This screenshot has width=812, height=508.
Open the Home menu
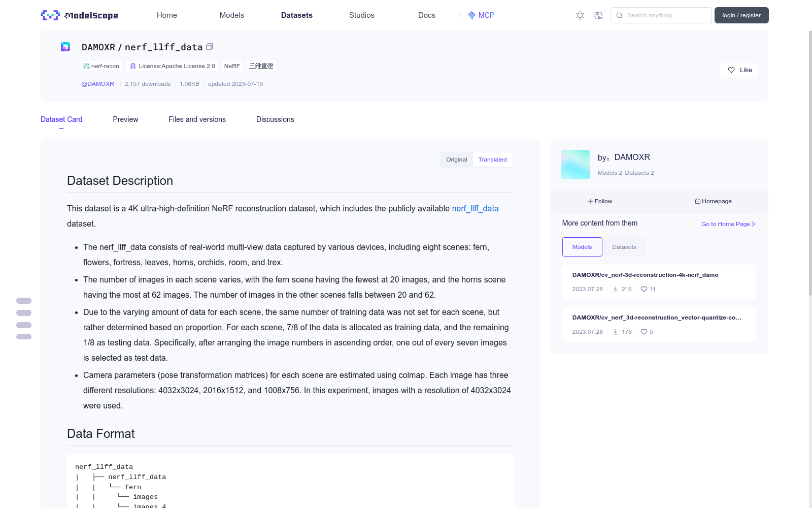pos(167,15)
